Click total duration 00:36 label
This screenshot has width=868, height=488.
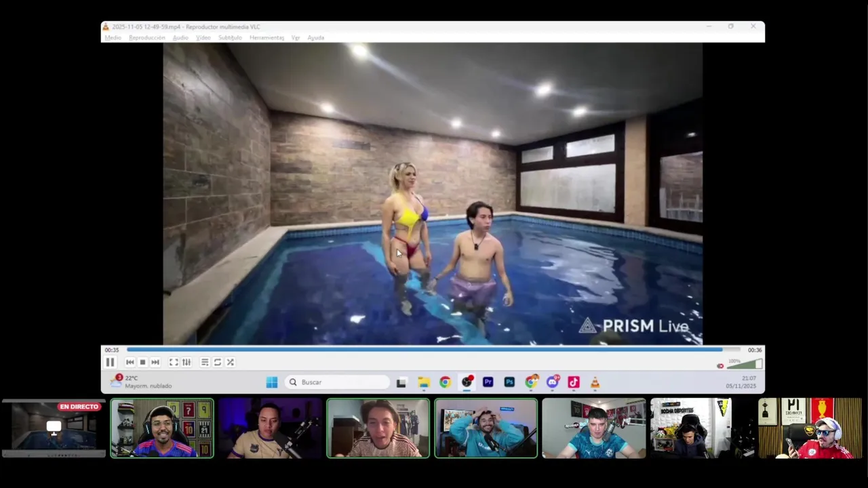tap(755, 350)
